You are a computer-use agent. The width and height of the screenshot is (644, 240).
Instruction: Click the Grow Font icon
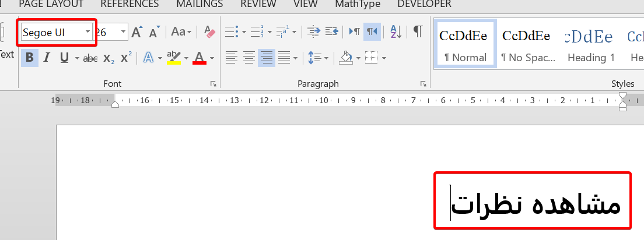click(136, 31)
